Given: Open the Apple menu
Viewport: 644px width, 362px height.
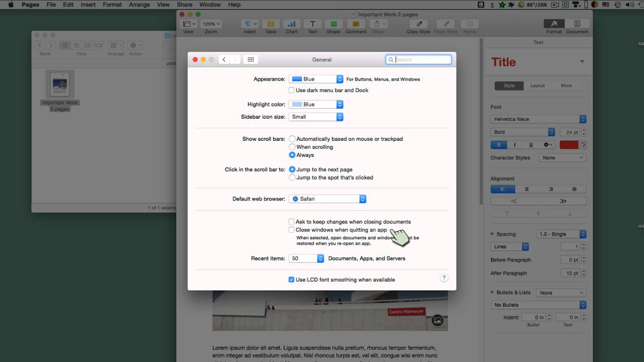Looking at the screenshot, I should [x=11, y=5].
